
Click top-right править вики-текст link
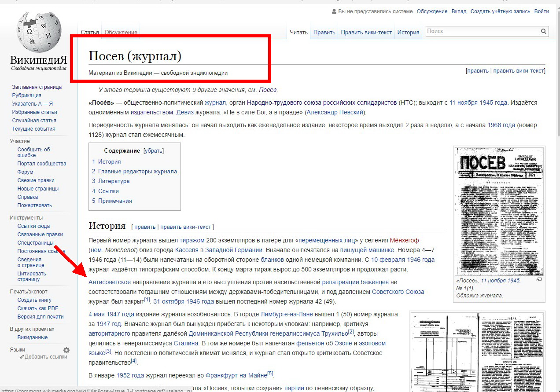[x=519, y=71]
